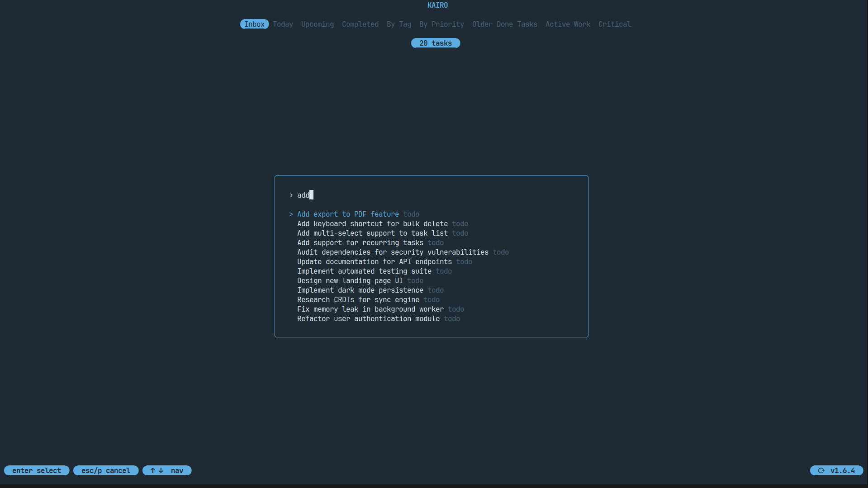This screenshot has width=868, height=488.
Task: Go to the Upcoming tab
Action: click(x=318, y=24)
